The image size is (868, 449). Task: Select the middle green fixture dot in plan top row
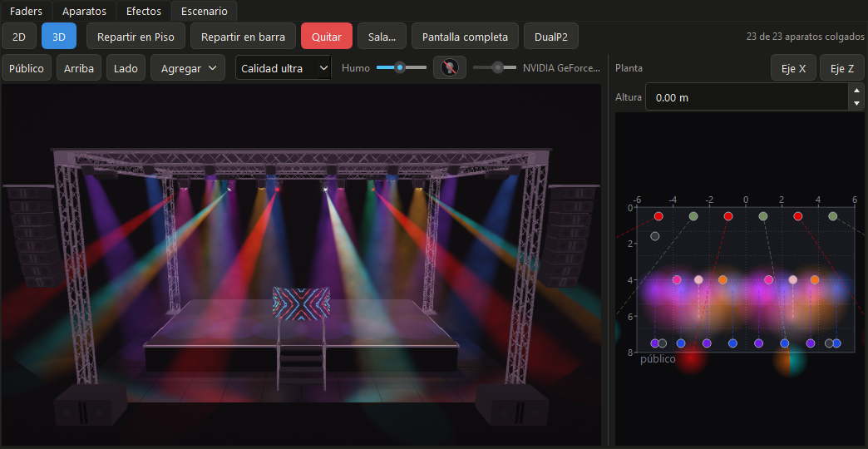[762, 216]
